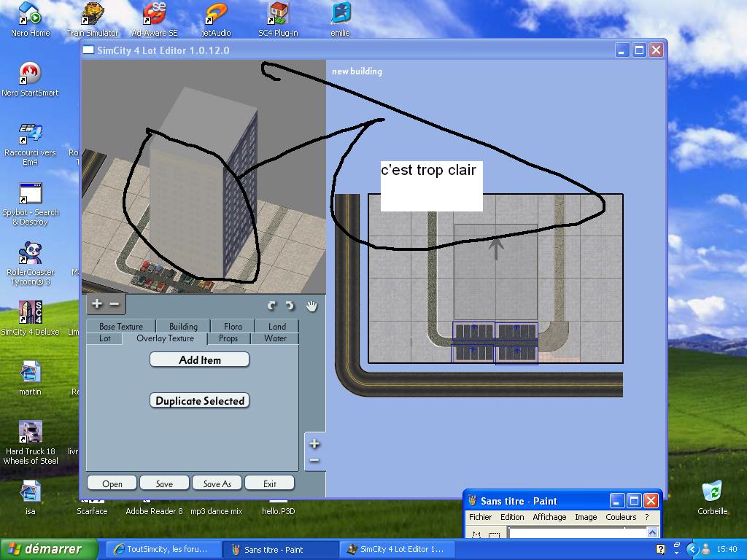Zoom in the 3D preview view

(x=97, y=304)
